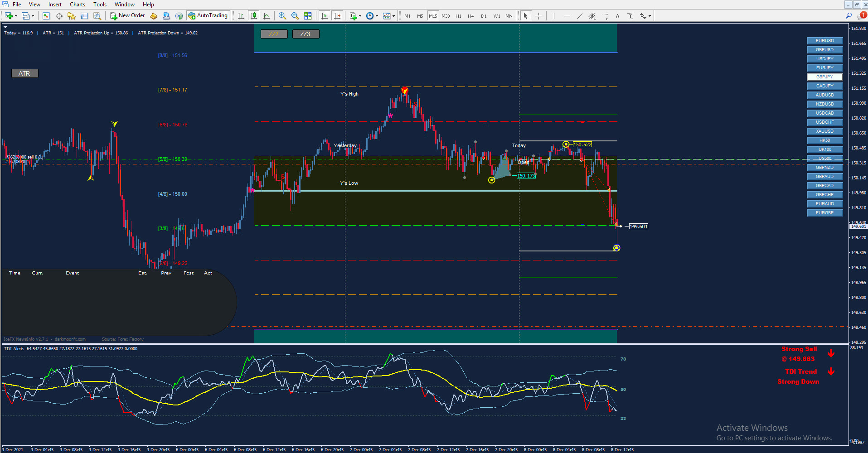This screenshot has height=453, width=868.
Task: Toggle the ZZ2 zigzag button
Action: click(x=274, y=34)
